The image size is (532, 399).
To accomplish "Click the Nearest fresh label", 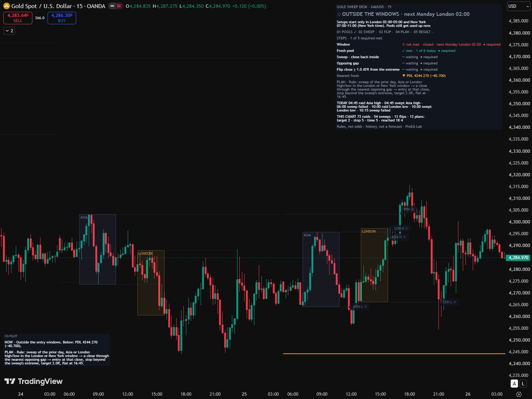I will pos(348,76).
